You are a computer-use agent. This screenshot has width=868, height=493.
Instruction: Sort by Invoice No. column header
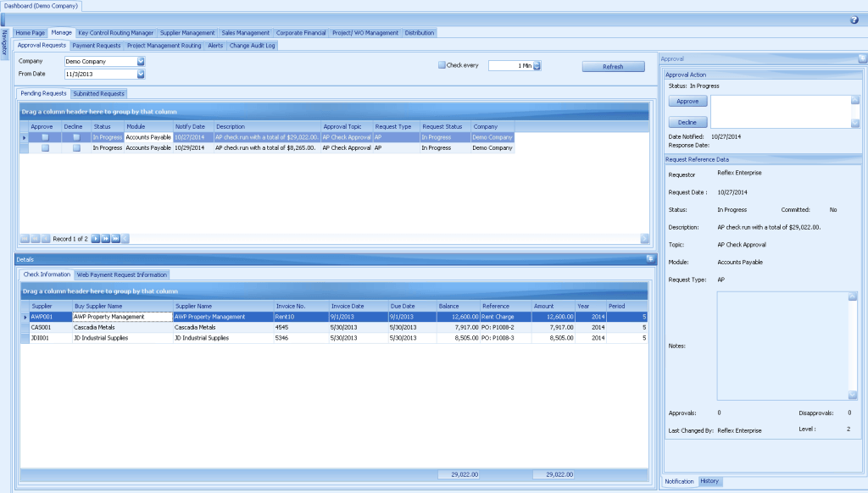click(x=301, y=306)
